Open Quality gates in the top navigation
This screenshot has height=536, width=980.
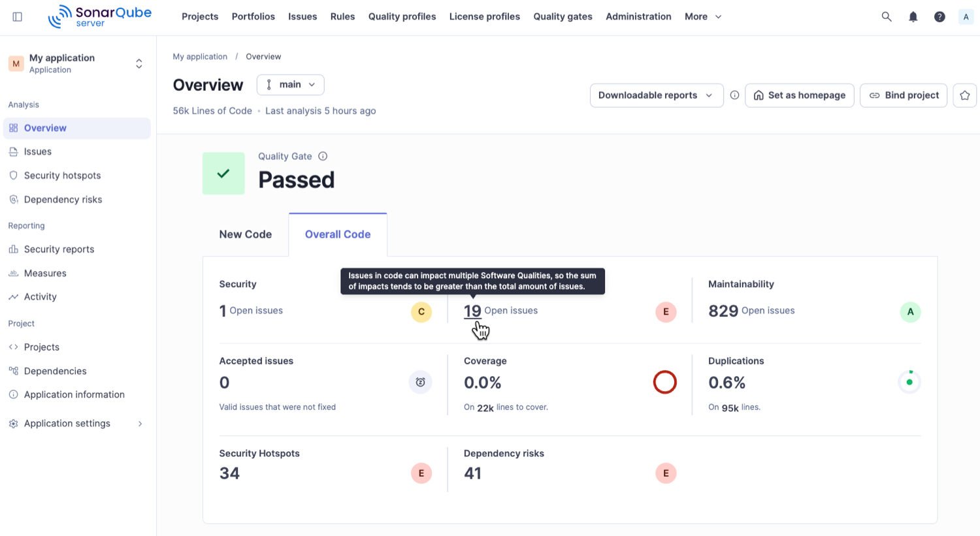pyautogui.click(x=563, y=17)
